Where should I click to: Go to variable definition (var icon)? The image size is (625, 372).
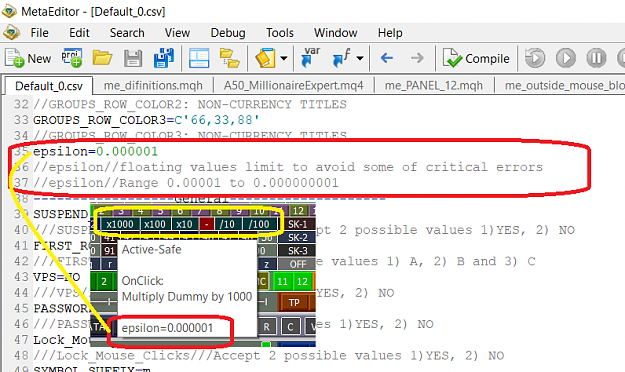(x=311, y=57)
